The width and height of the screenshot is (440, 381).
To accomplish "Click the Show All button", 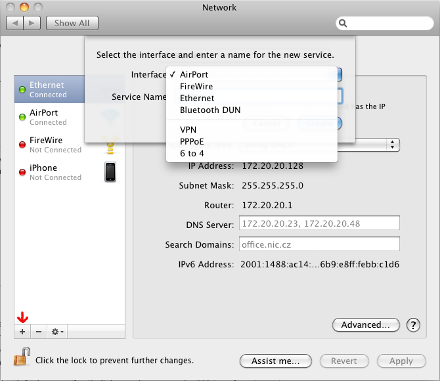I will tap(72, 23).
